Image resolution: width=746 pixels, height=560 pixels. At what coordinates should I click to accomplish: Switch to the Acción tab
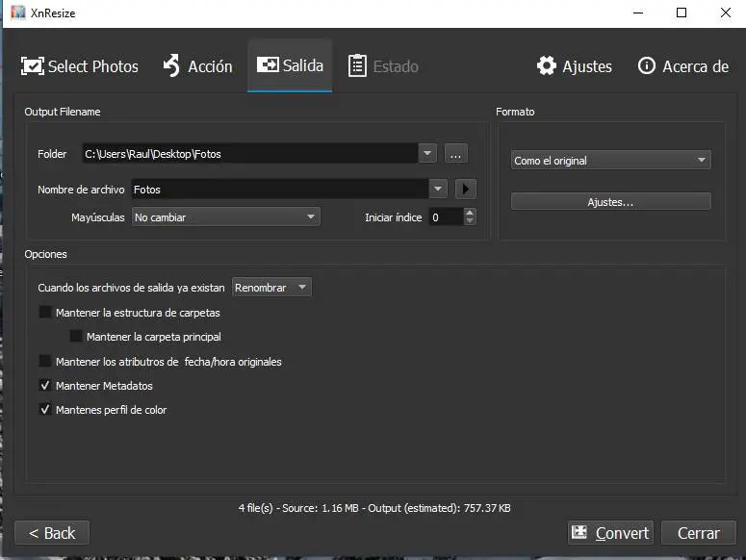point(197,66)
